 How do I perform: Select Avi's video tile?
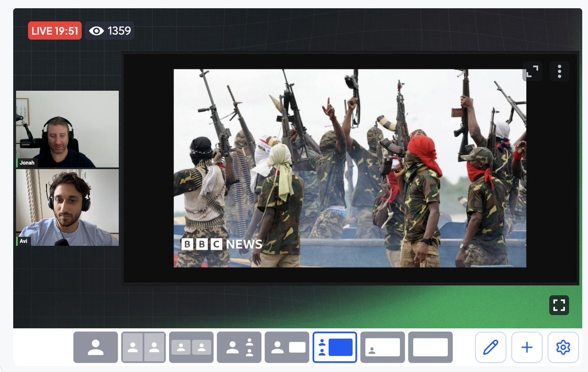pos(67,207)
